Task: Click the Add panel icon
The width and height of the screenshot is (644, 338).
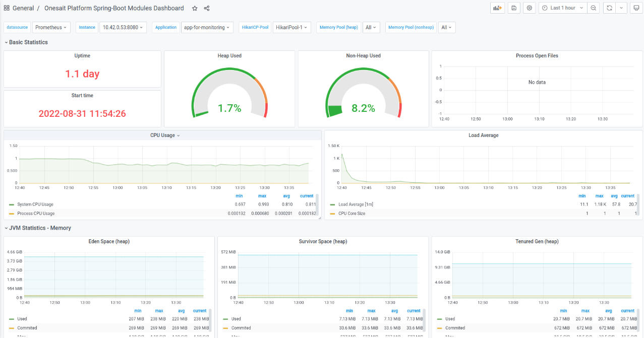Action: [x=497, y=8]
